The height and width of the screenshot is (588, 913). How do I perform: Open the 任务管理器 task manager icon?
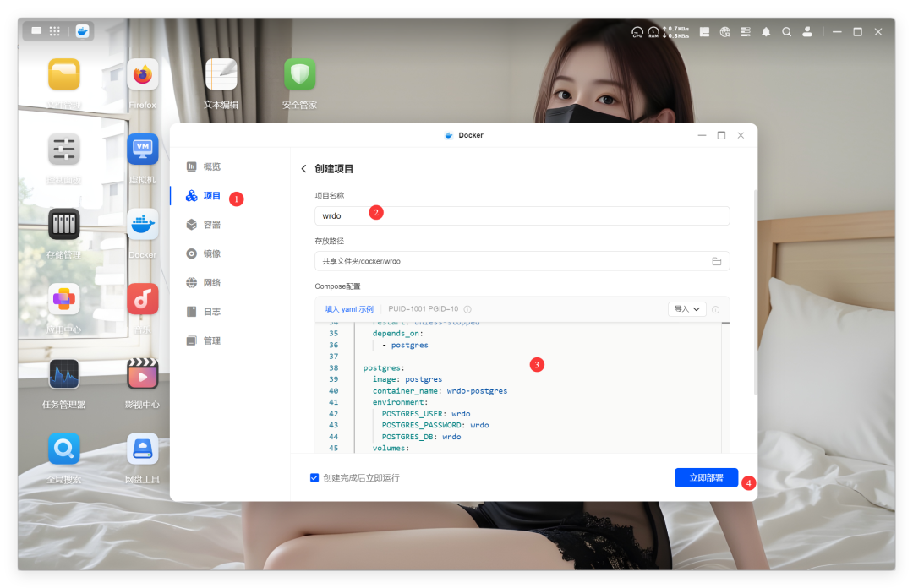tap(64, 373)
